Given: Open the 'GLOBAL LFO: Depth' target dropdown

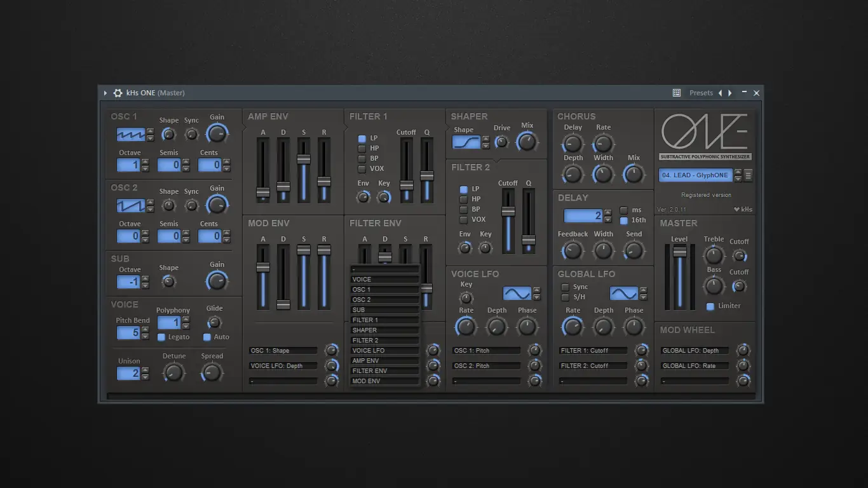Looking at the screenshot, I should tap(695, 351).
